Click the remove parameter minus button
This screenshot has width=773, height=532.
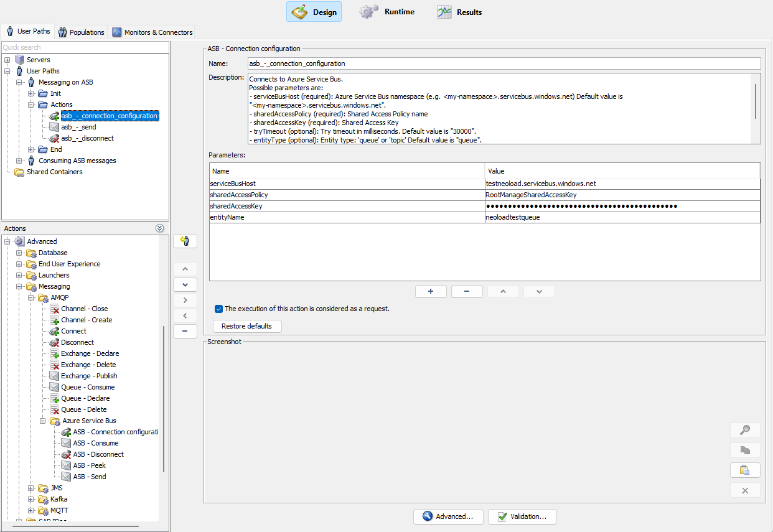(467, 291)
